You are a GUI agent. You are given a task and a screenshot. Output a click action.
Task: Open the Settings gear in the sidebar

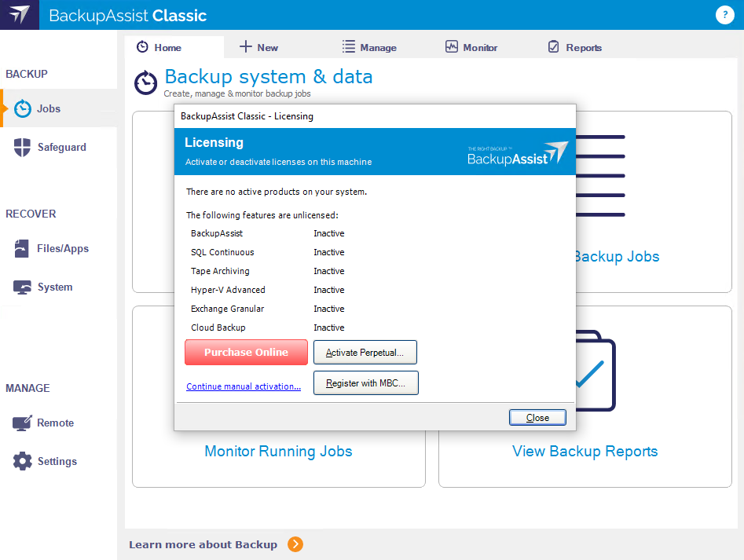click(23, 461)
